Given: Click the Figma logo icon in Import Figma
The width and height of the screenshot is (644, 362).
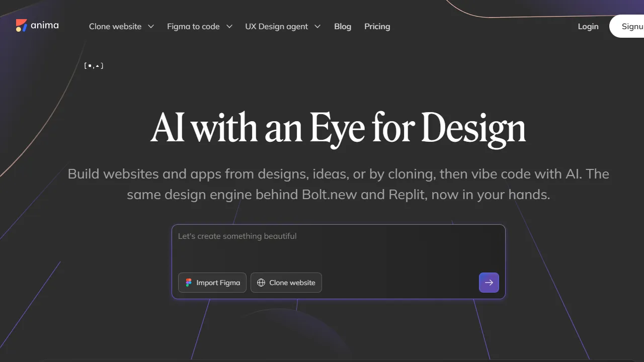Looking at the screenshot, I should (189, 283).
